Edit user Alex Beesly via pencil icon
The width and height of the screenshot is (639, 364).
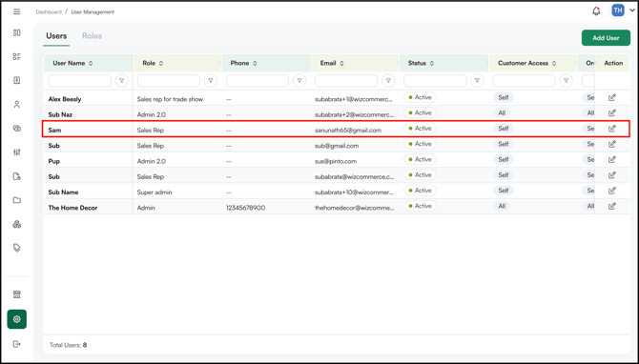[611, 98]
